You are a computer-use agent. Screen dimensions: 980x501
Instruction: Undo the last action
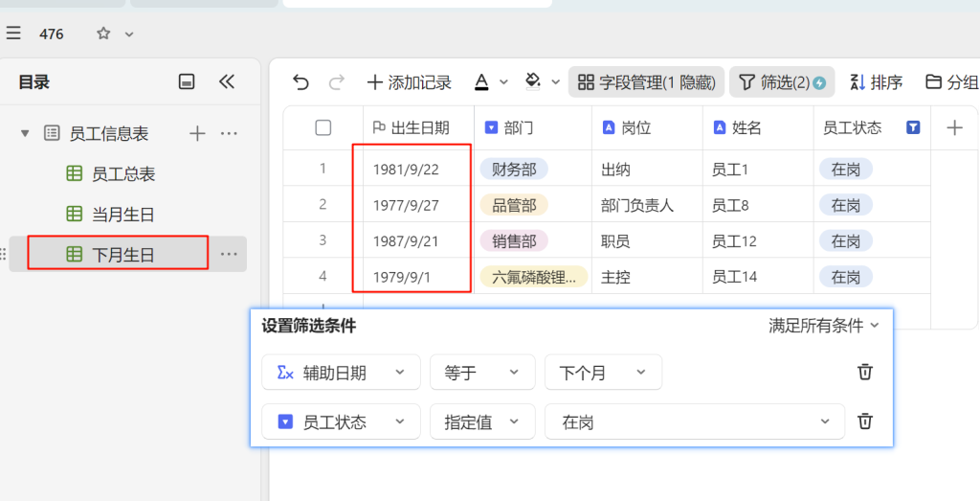point(301,82)
